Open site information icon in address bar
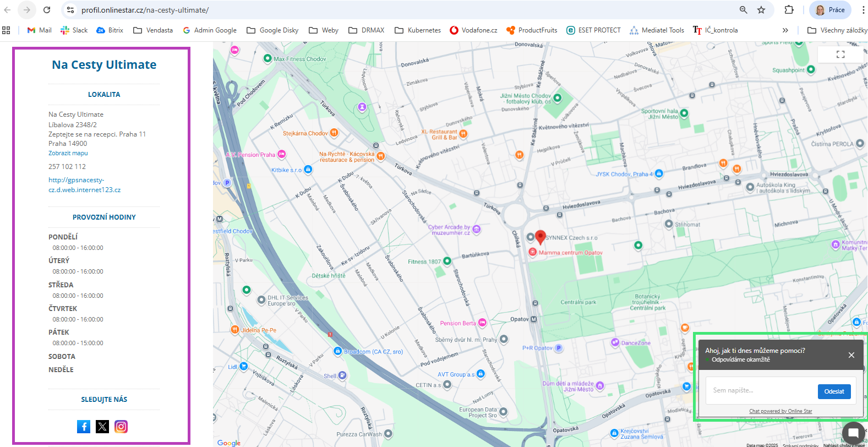 (70, 10)
